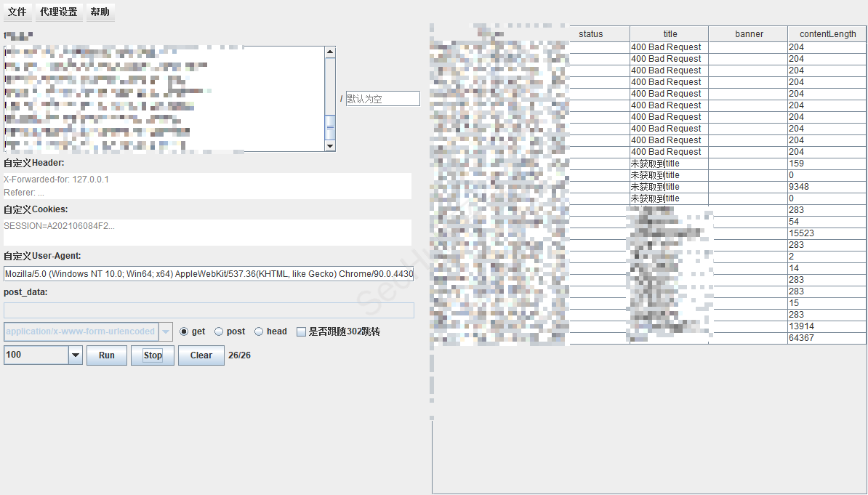The height and width of the screenshot is (495, 868).
Task: Enable 是否跟随302跳转 checkbox
Action: tap(301, 331)
